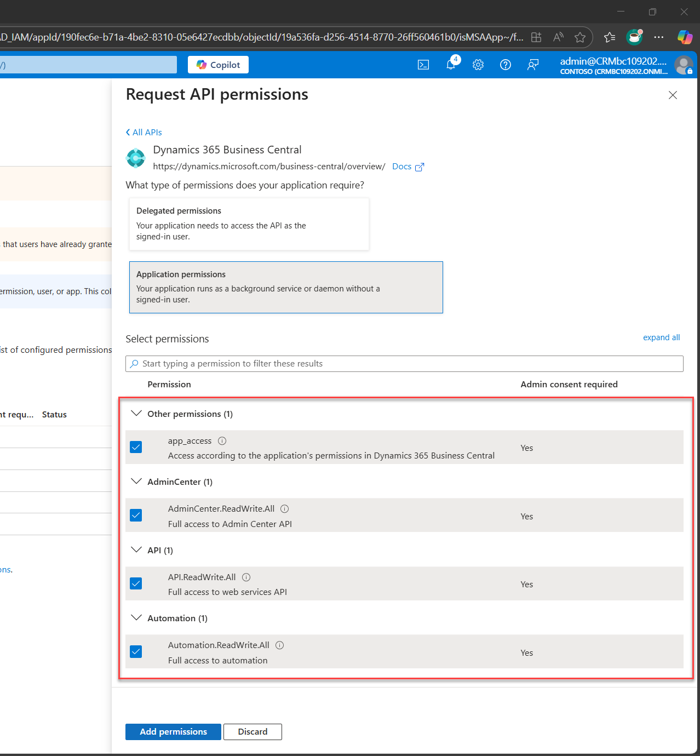Uncheck API.ReadWrite.All permission
Viewport: 700px width, 756px height.
point(136,583)
